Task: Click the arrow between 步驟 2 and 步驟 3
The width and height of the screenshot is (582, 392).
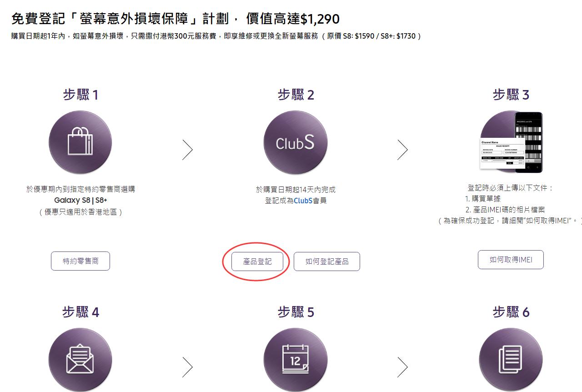Action: 403,149
